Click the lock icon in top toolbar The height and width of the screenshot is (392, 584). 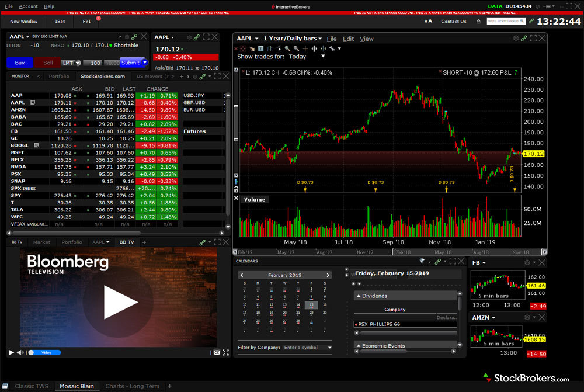tap(478, 21)
